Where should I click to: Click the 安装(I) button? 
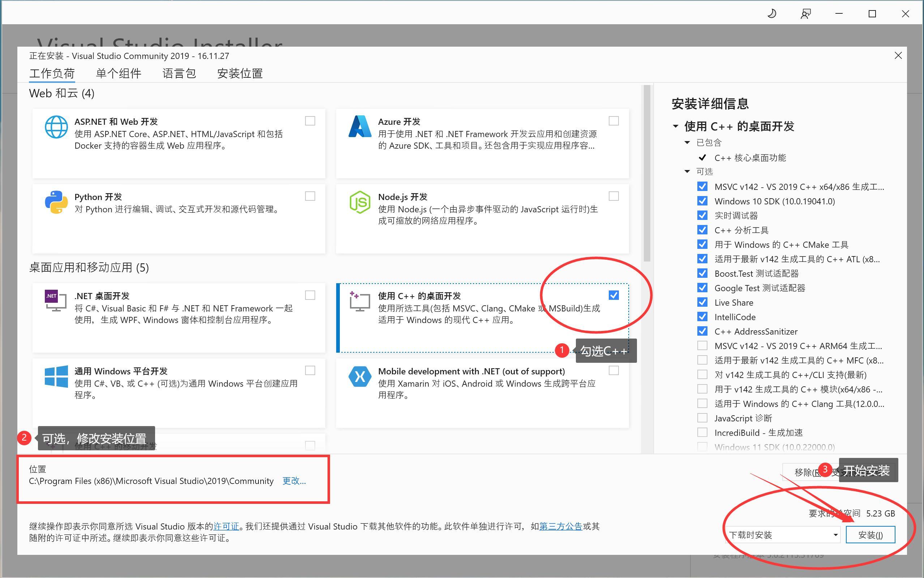click(870, 535)
